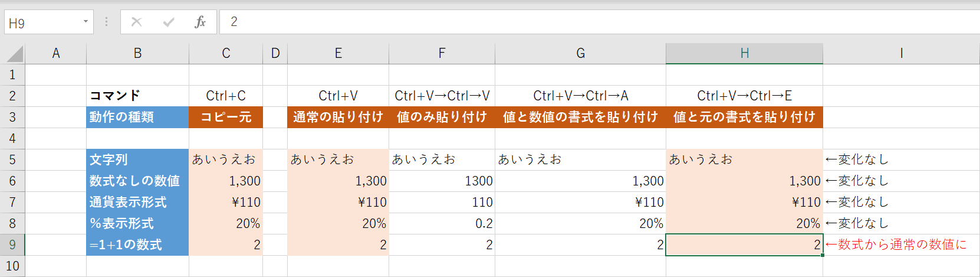Select 110 in column F
The height and width of the screenshot is (277, 980).
point(442,202)
